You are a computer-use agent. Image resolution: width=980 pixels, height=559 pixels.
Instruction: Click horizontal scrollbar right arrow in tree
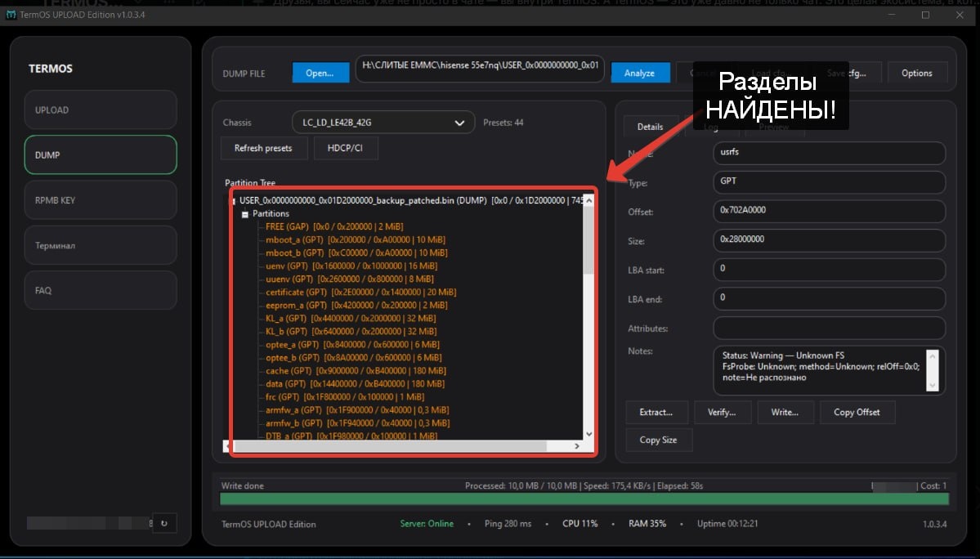(577, 446)
